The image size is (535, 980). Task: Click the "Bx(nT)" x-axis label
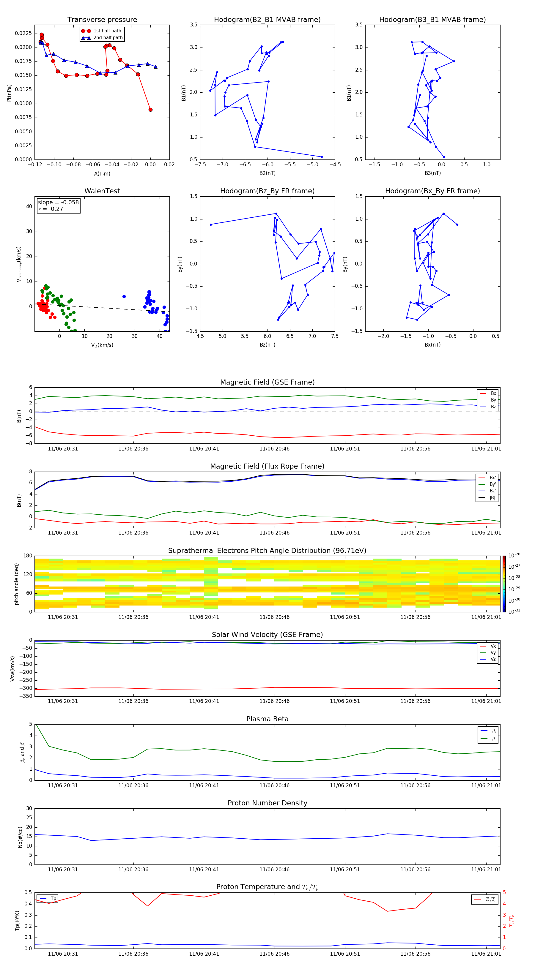432,345
